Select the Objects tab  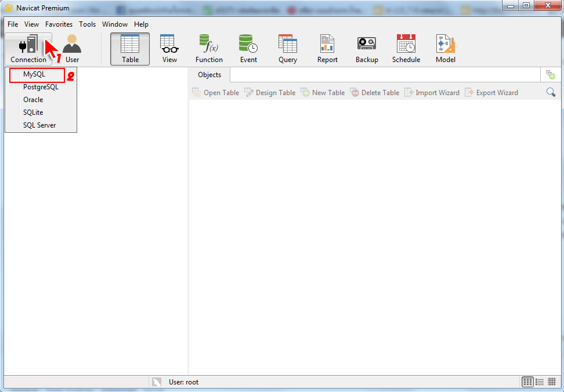pyautogui.click(x=209, y=75)
